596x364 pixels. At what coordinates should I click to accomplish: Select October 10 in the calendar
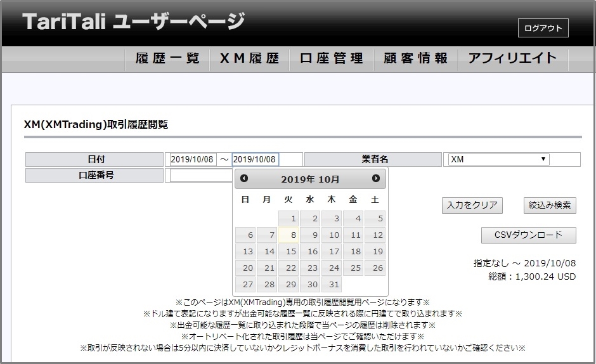tap(332, 235)
